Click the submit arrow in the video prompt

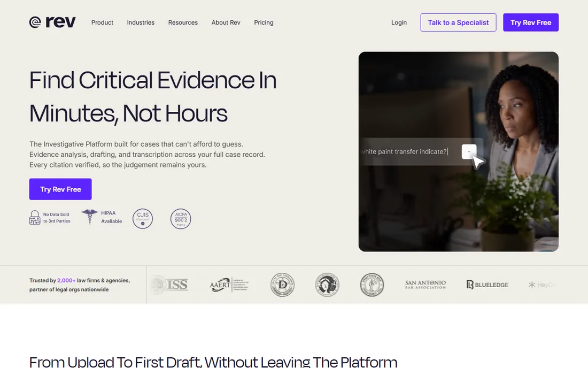[469, 151]
